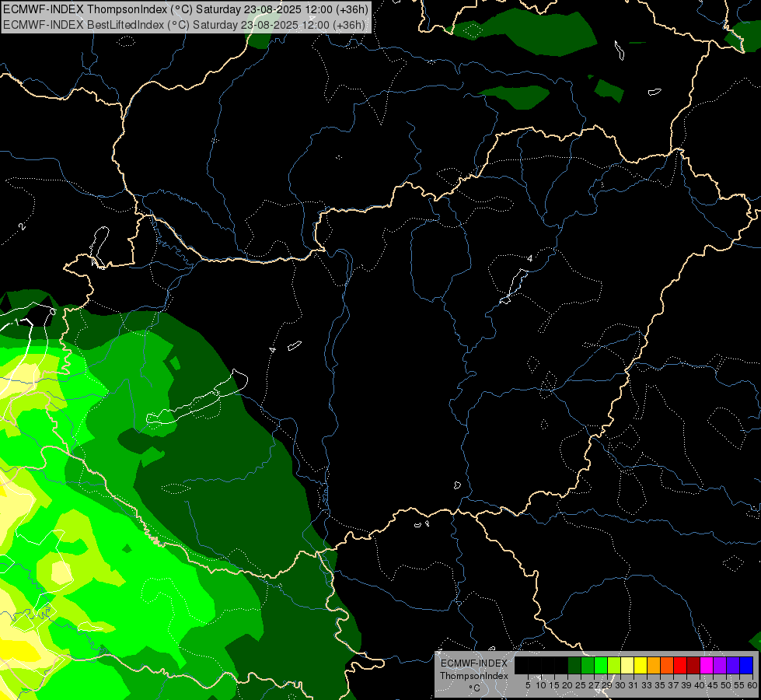The image size is (761, 700).
Task: Select the medium green 25-27 legend swatch
Action: (x=588, y=665)
